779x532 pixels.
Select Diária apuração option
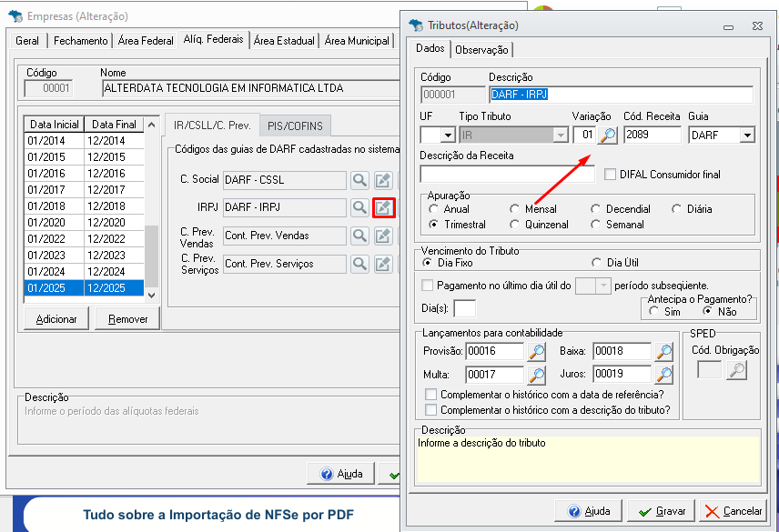677,209
